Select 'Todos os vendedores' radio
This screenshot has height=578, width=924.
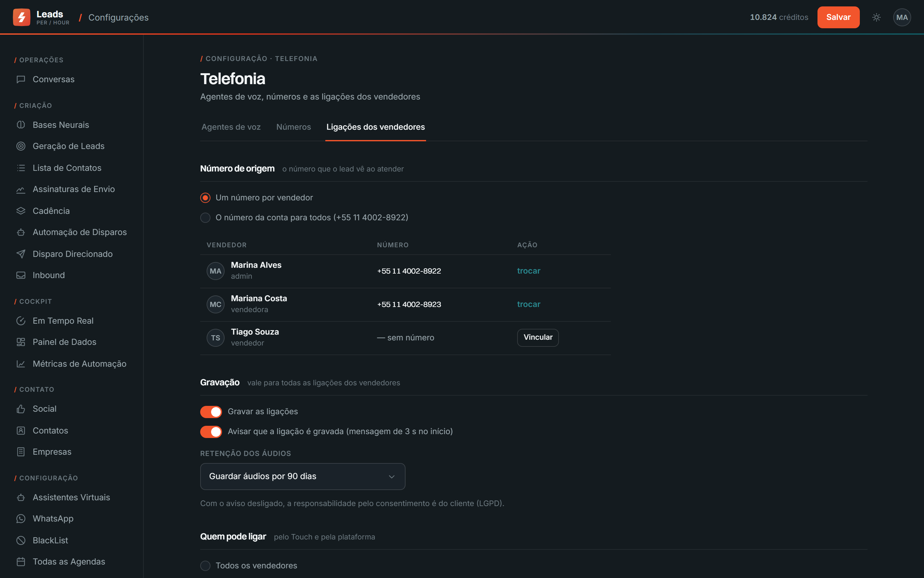click(x=205, y=565)
